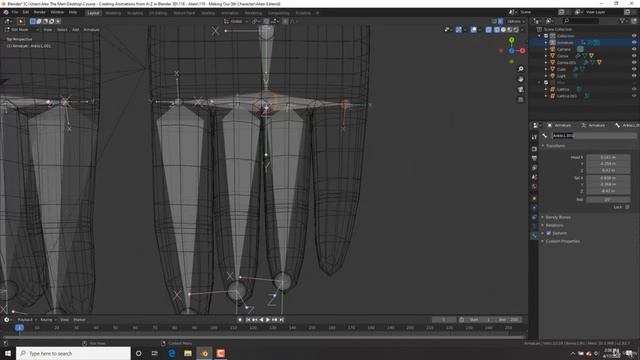Hide Light with its eye icon
This screenshot has height=360, width=640.
point(634,76)
